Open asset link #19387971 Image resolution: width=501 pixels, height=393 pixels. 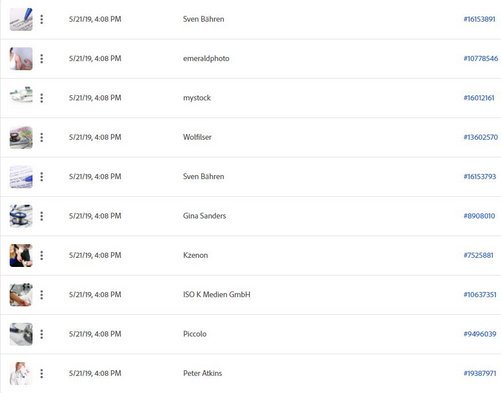[480, 373]
